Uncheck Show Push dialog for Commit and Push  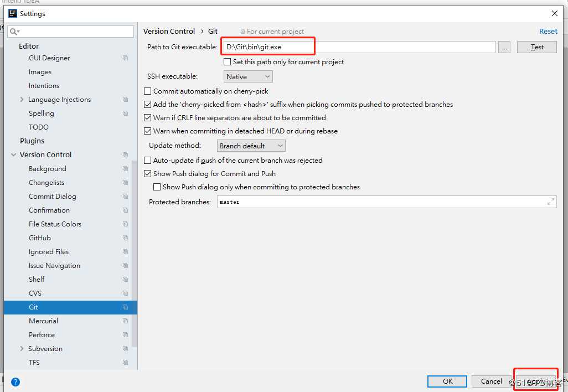[x=147, y=174]
